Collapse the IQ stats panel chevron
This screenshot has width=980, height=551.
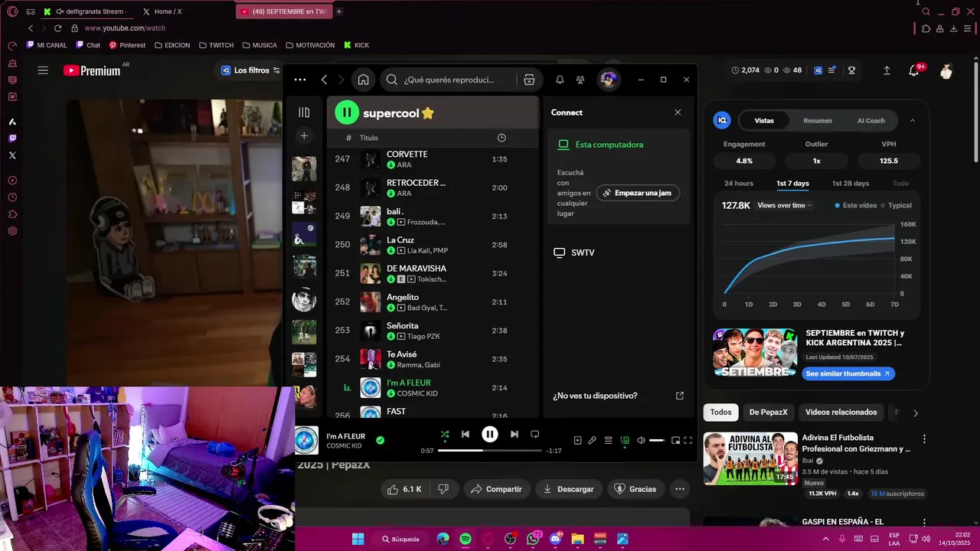912,120
